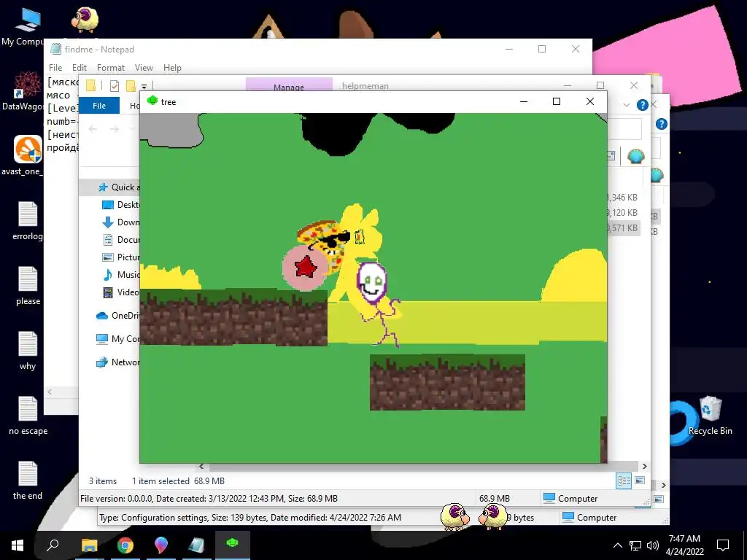Image resolution: width=747 pixels, height=560 pixels.
Task: Select Music in Explorer navigation pane
Action: pos(120,275)
